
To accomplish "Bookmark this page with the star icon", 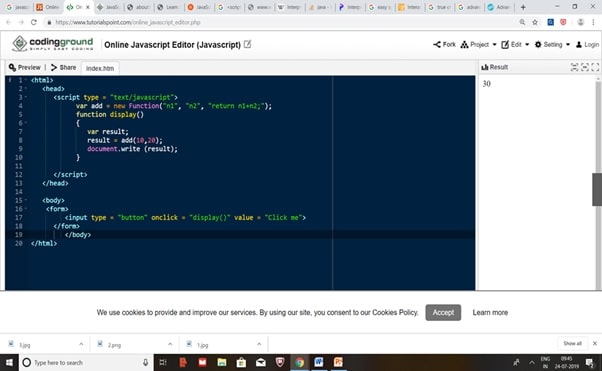I will [535, 22].
